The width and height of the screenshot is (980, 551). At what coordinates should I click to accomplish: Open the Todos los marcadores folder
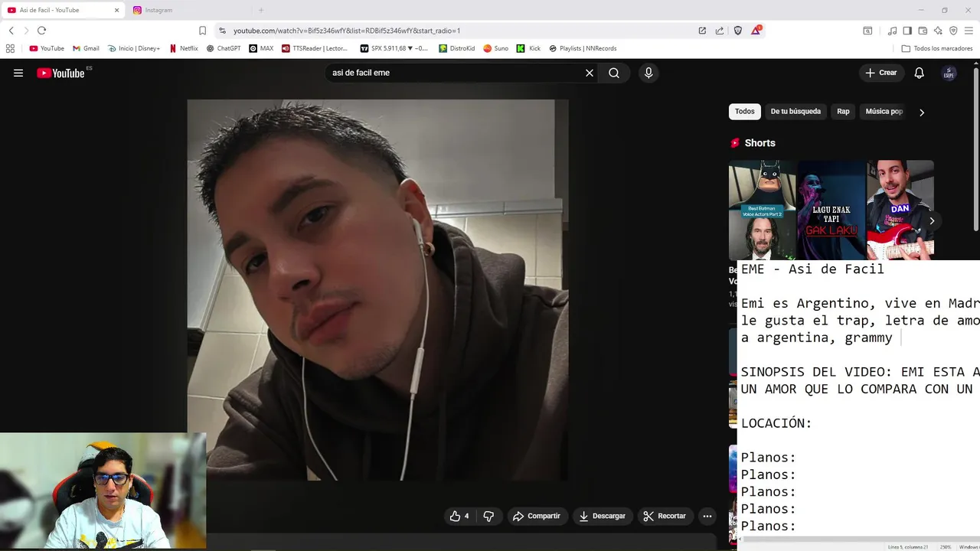click(x=937, y=48)
